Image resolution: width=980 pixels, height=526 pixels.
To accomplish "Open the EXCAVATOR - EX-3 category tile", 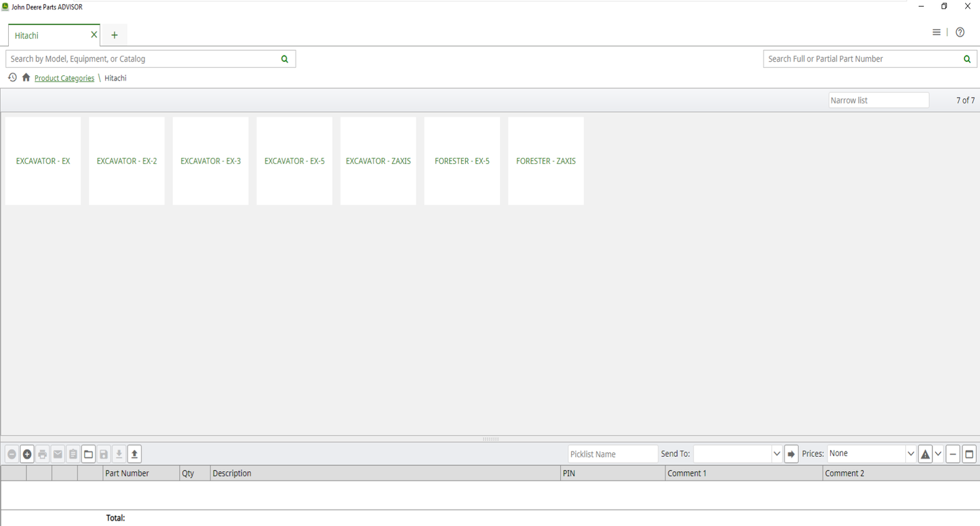I will [211, 161].
